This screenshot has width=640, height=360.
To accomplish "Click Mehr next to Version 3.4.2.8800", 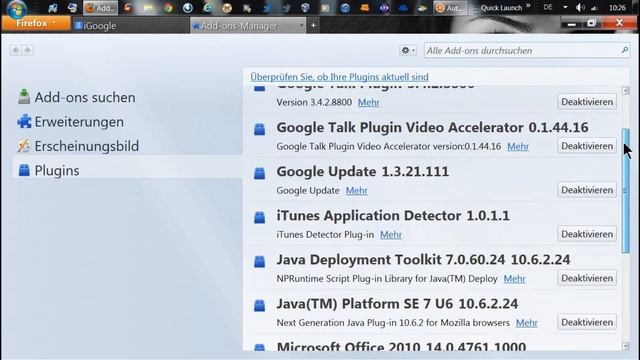I will click(369, 102).
